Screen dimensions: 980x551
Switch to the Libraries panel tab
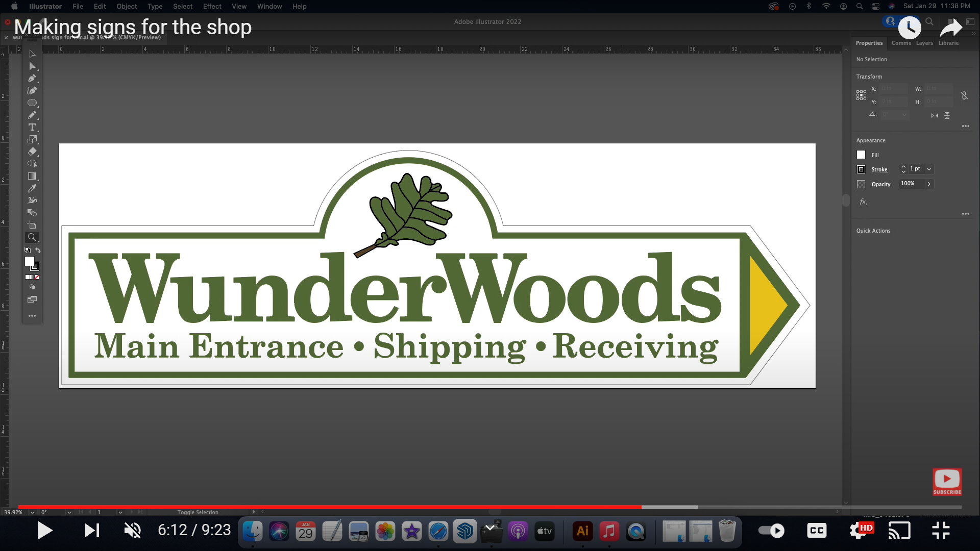[x=948, y=43]
